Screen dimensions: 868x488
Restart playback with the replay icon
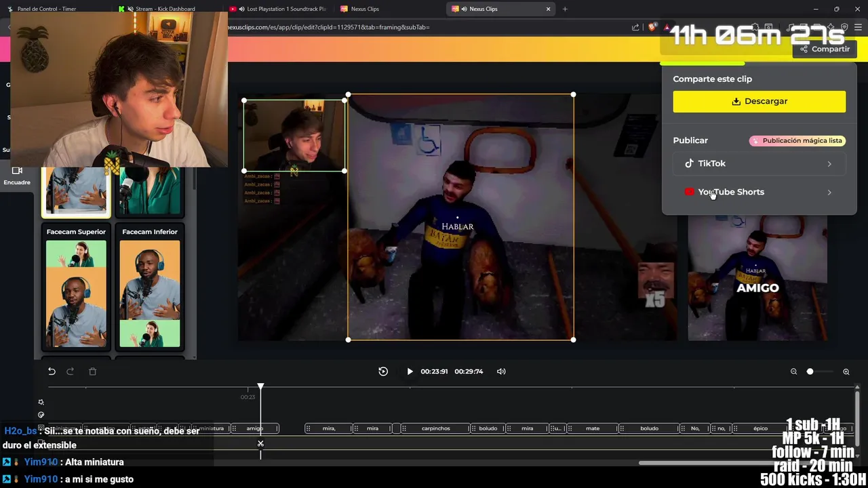[x=383, y=371]
